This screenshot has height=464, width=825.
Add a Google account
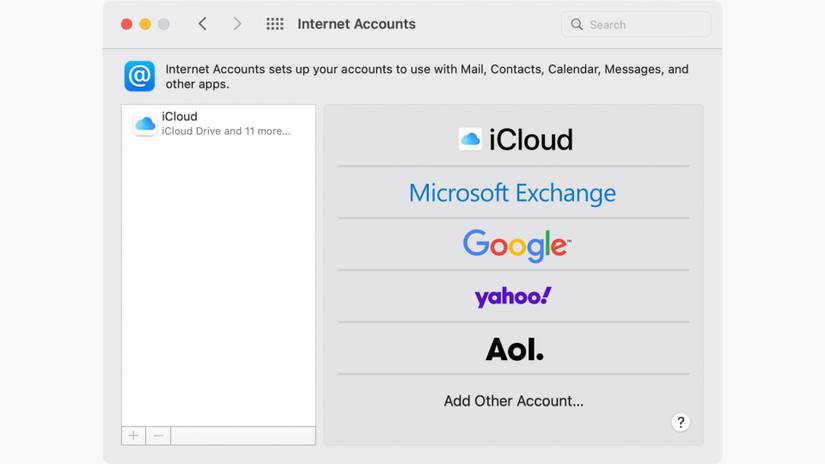tap(516, 245)
